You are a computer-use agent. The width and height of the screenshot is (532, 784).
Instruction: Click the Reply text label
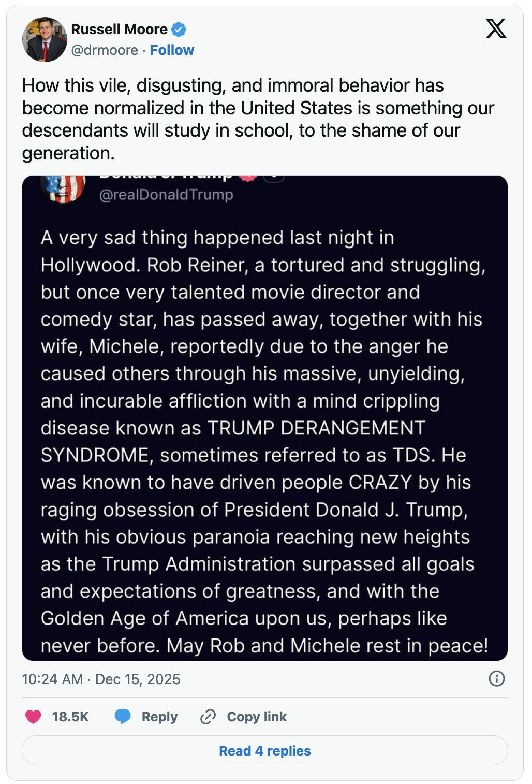pyautogui.click(x=158, y=717)
